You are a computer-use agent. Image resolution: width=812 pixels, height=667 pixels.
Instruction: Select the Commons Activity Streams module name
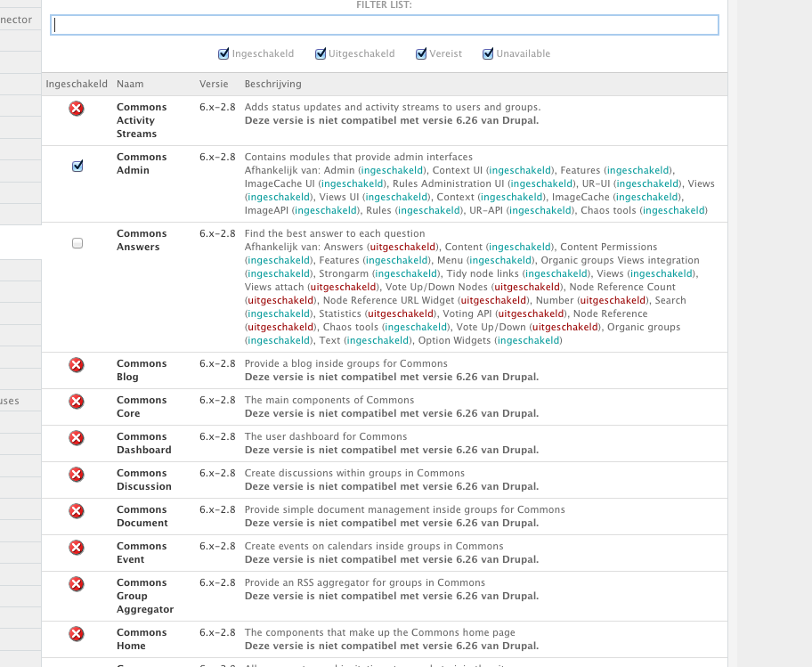point(142,120)
